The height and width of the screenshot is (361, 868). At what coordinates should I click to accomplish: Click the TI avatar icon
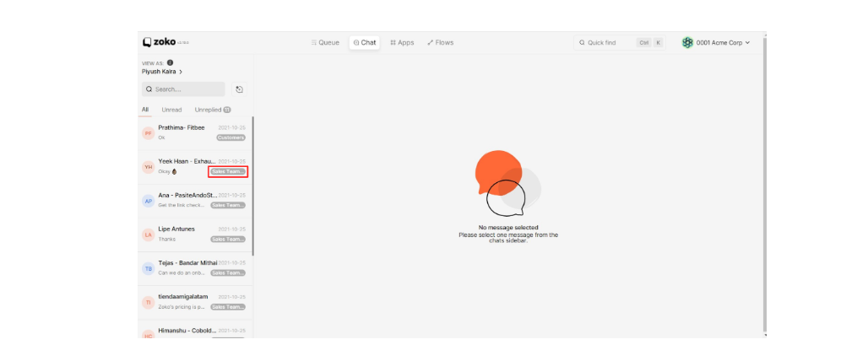[x=148, y=303]
